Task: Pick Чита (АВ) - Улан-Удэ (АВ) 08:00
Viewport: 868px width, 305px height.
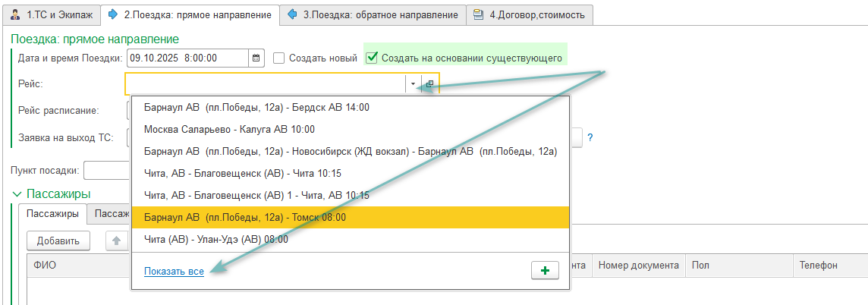Action: point(215,239)
